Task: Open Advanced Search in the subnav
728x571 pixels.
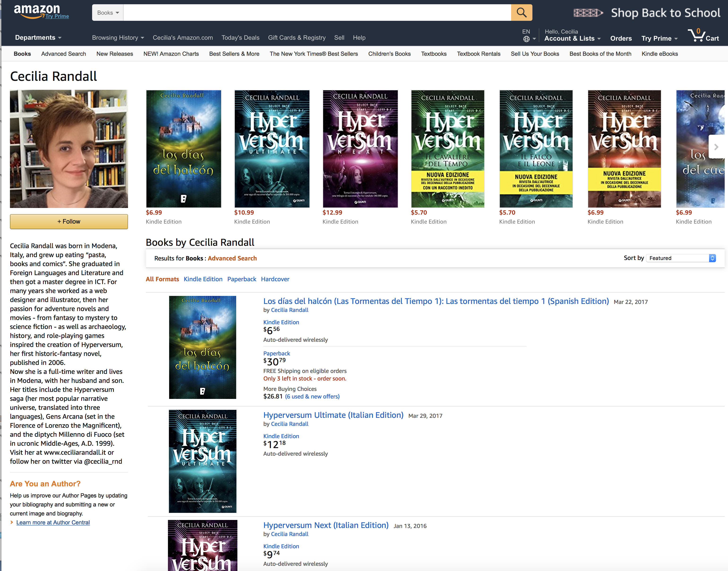Action: coord(64,54)
